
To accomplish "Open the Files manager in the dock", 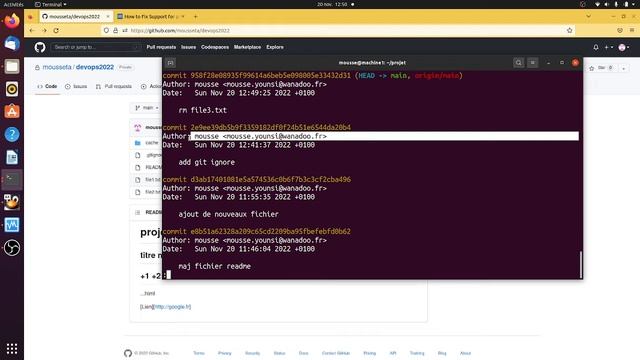I will pos(12,66).
